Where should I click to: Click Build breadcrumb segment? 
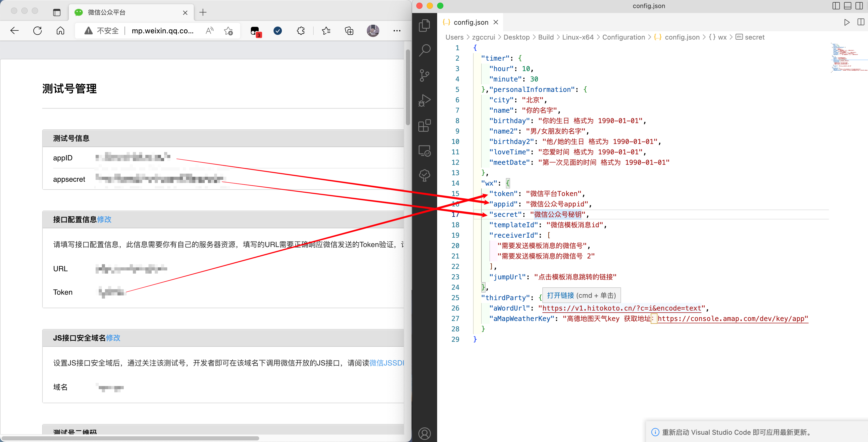[x=546, y=37]
